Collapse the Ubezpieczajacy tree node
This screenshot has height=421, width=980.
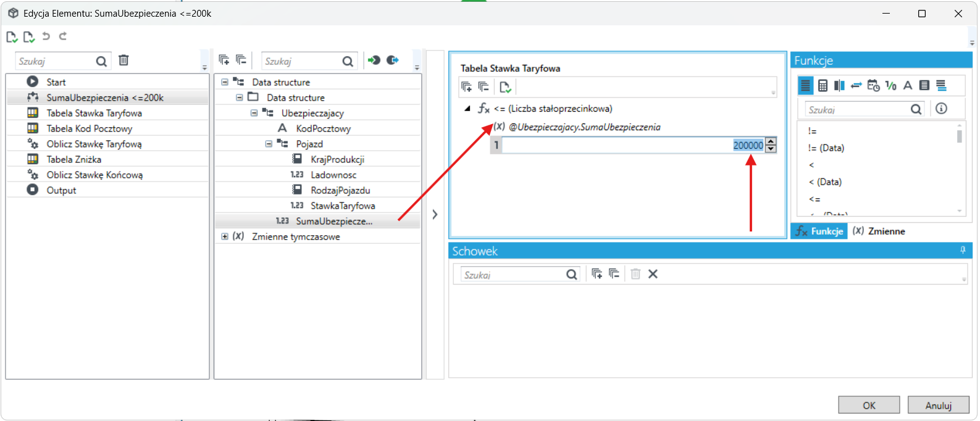click(x=254, y=113)
